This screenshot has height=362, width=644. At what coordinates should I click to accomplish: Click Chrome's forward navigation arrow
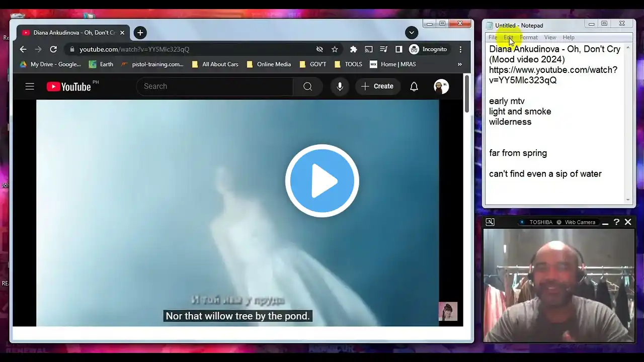click(x=38, y=49)
